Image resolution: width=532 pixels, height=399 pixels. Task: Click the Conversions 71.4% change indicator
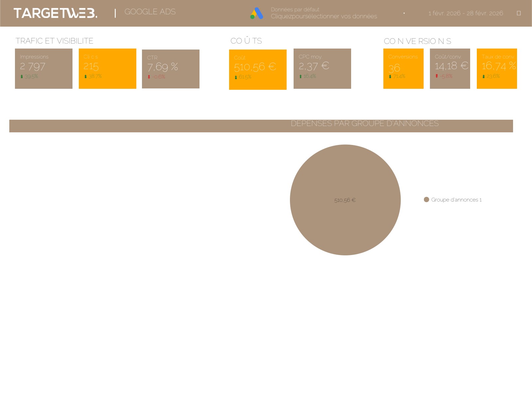397,76
